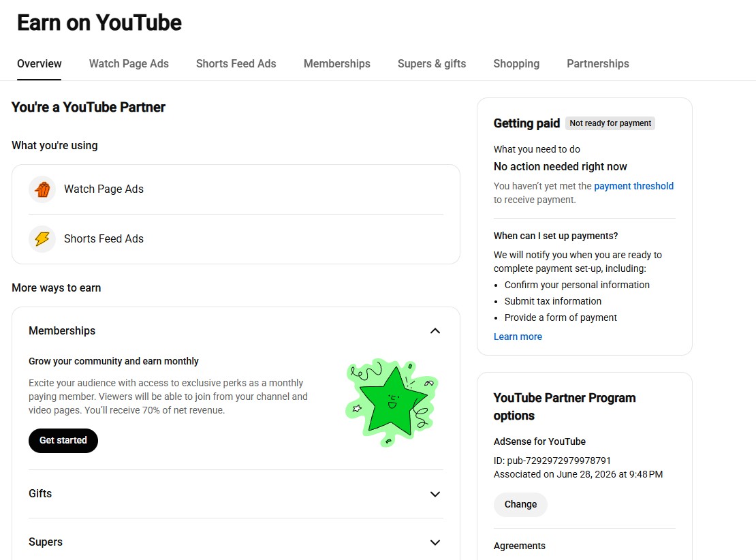Click "You're a YouTube Partner" heading
The height and width of the screenshot is (560, 756).
[x=89, y=107]
